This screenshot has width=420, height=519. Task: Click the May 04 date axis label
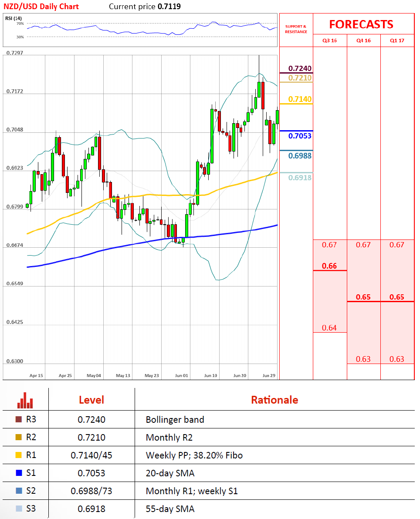click(94, 376)
